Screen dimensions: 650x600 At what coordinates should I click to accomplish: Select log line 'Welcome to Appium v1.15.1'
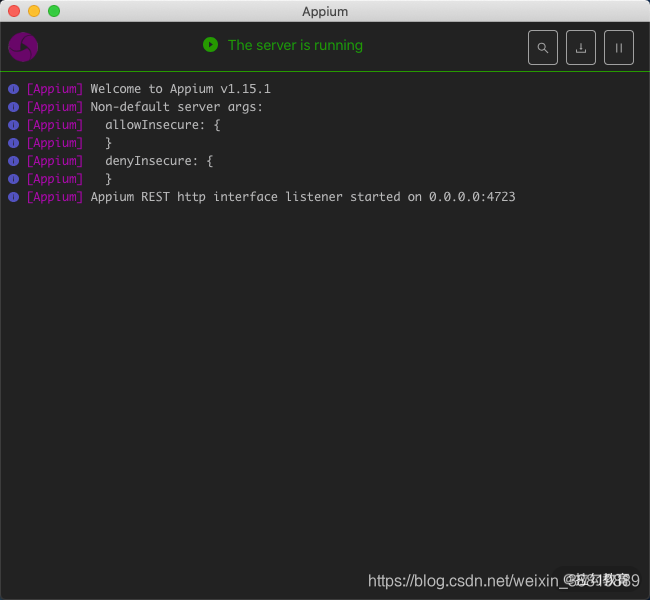pos(180,89)
